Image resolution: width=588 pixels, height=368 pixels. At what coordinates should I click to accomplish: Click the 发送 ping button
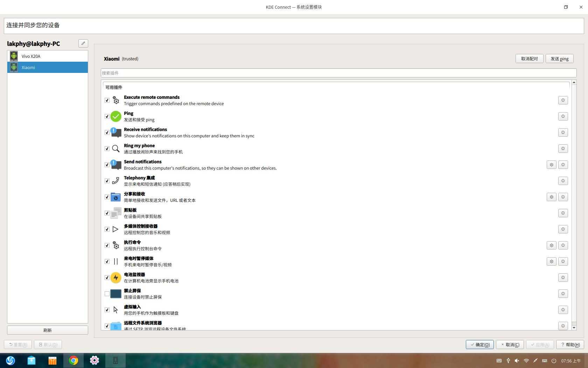(559, 59)
